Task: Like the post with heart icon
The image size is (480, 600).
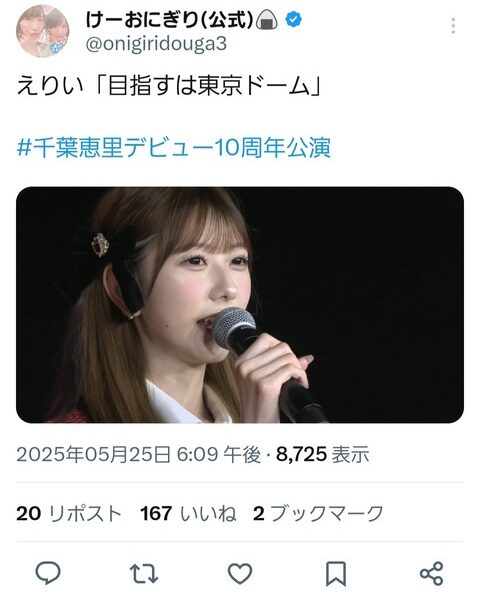Action: 240,573
